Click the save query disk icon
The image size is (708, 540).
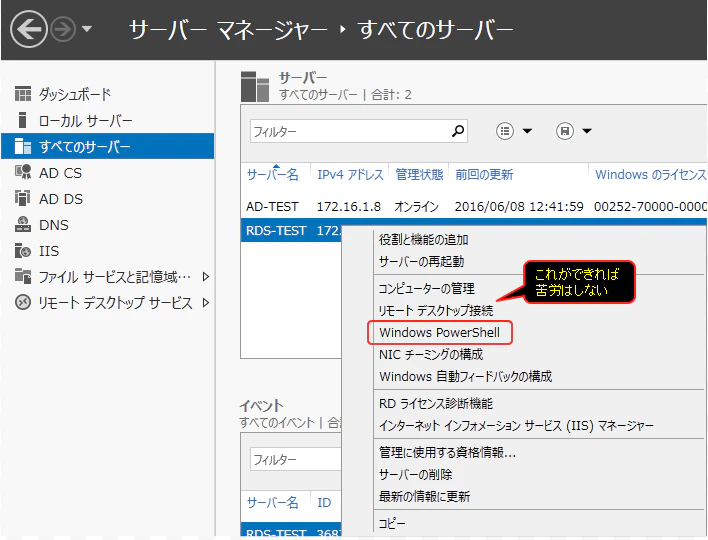564,131
